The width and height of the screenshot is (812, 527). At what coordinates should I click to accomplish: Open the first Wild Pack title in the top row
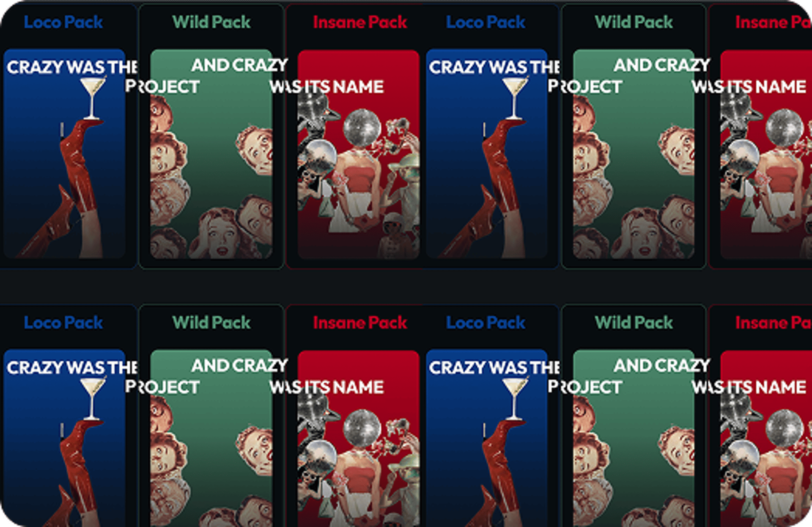[211, 22]
